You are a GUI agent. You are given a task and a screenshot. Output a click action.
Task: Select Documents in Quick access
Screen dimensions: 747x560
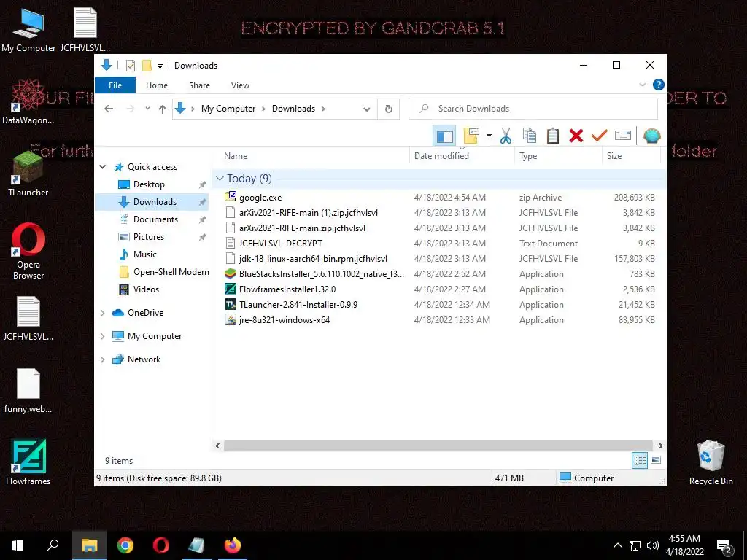tap(155, 219)
